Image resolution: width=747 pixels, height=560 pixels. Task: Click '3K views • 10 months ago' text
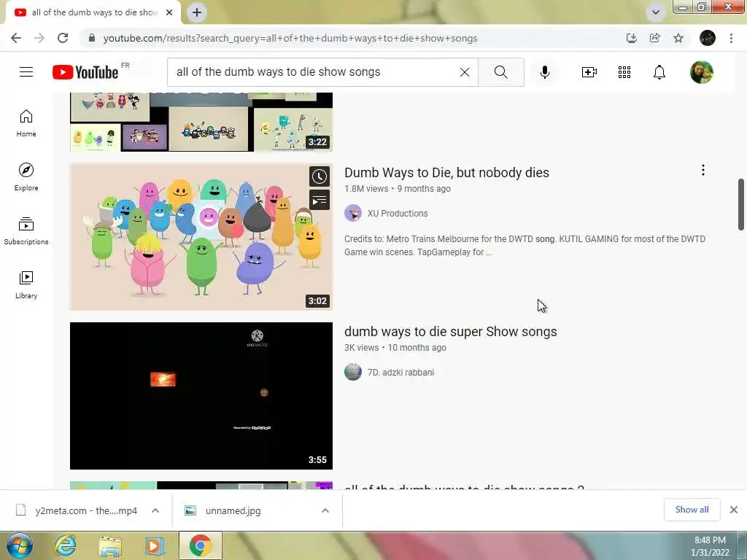click(395, 348)
